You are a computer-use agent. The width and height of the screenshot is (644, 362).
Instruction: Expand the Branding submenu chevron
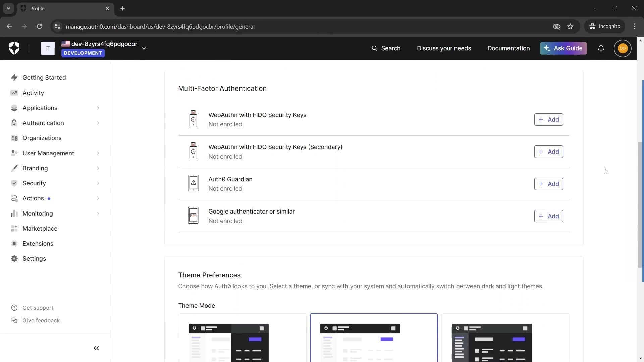(98, 168)
